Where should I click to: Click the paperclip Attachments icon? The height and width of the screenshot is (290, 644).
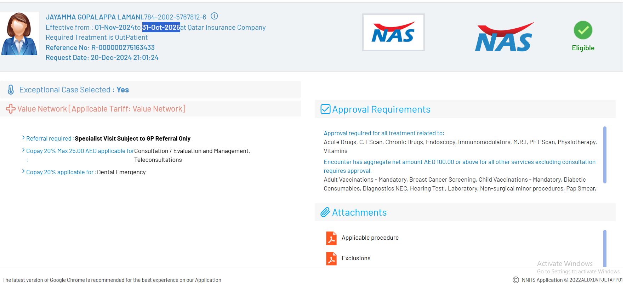point(325,212)
